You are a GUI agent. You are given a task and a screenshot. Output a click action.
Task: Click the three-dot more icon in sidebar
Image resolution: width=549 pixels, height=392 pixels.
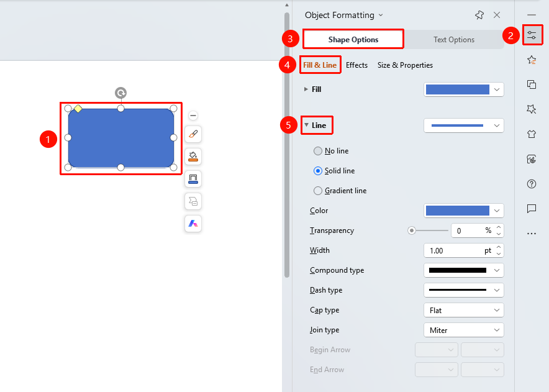coord(532,234)
